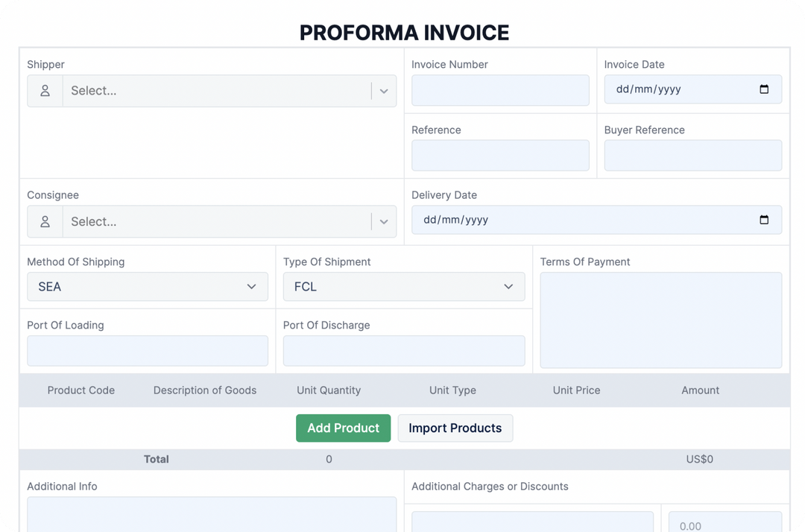The height and width of the screenshot is (532, 805).
Task: Select the Port Of Loading field
Action: click(147, 350)
